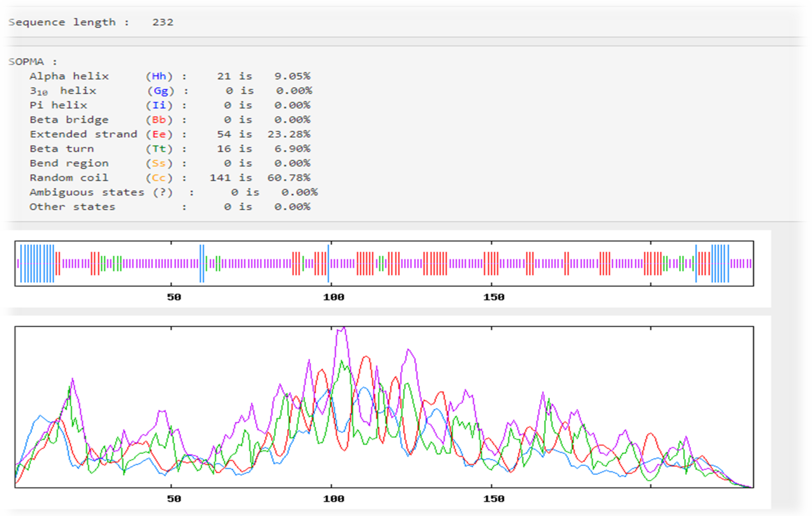Click the blue Gg code label

click(x=161, y=91)
